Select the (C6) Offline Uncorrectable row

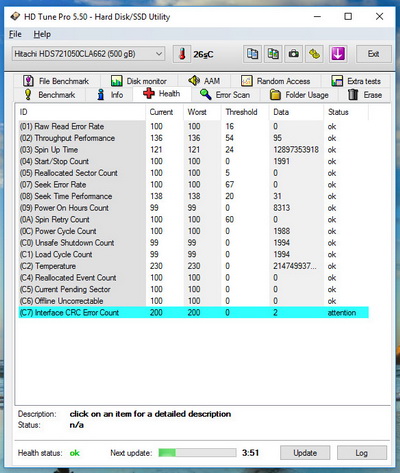(193, 301)
